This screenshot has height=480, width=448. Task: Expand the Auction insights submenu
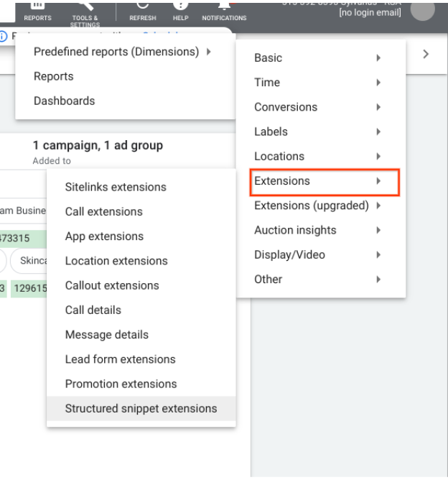tap(321, 230)
